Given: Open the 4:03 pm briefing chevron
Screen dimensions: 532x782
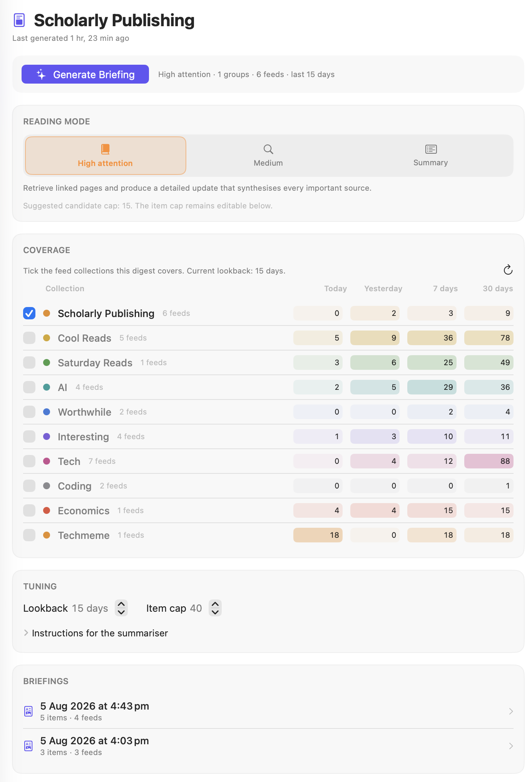Looking at the screenshot, I should (511, 746).
